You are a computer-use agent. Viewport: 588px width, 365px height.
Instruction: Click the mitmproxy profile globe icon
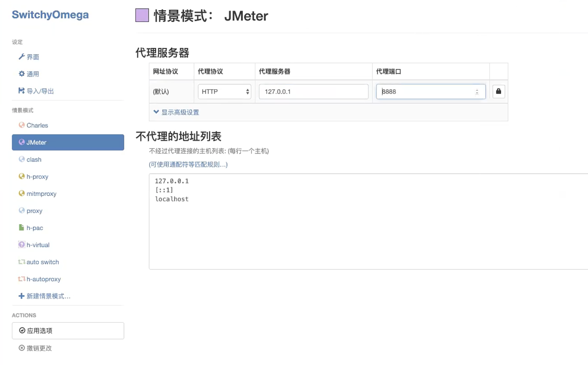22,194
